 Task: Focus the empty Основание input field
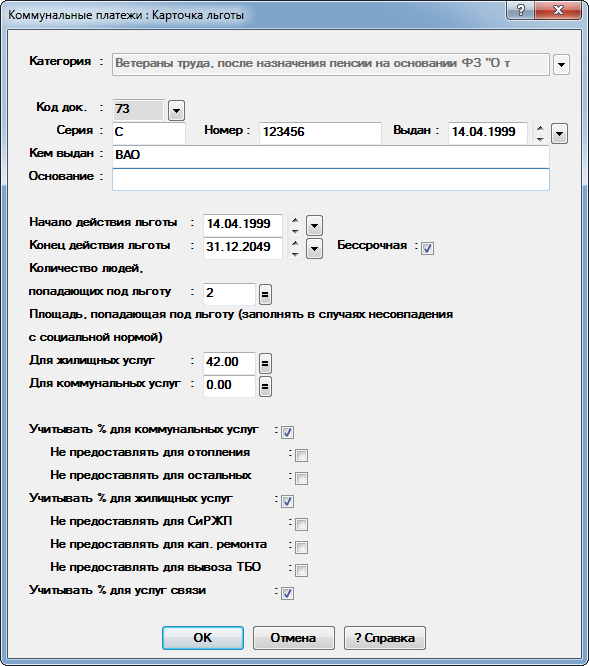[331, 179]
